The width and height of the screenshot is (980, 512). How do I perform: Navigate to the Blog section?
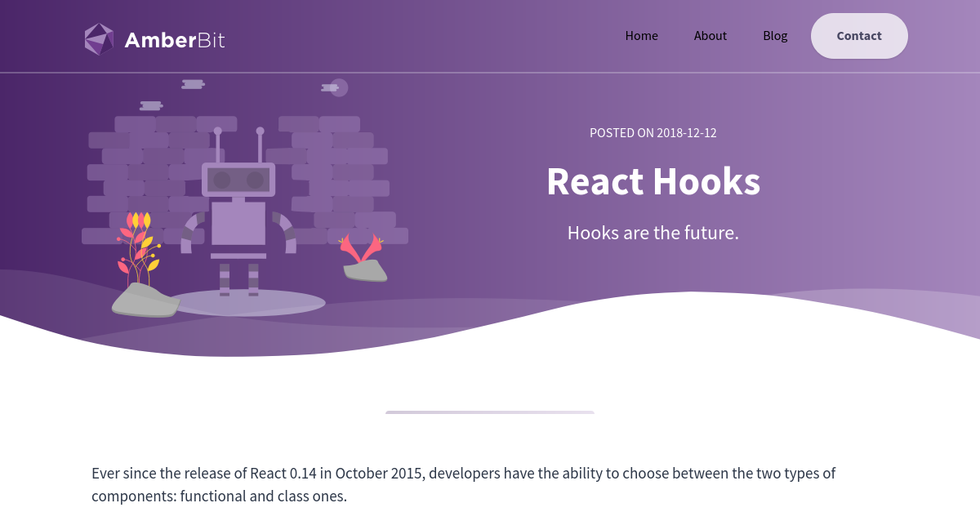pyautogui.click(x=775, y=36)
